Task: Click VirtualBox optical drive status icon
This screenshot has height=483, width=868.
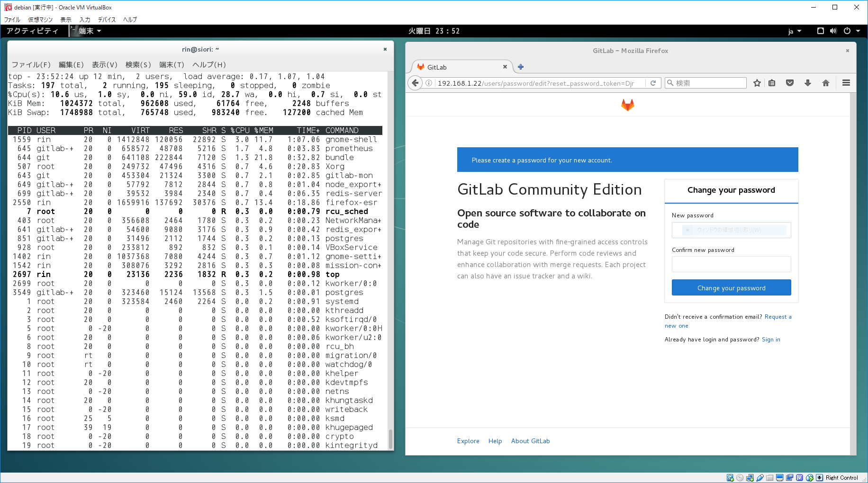Action: coord(740,478)
